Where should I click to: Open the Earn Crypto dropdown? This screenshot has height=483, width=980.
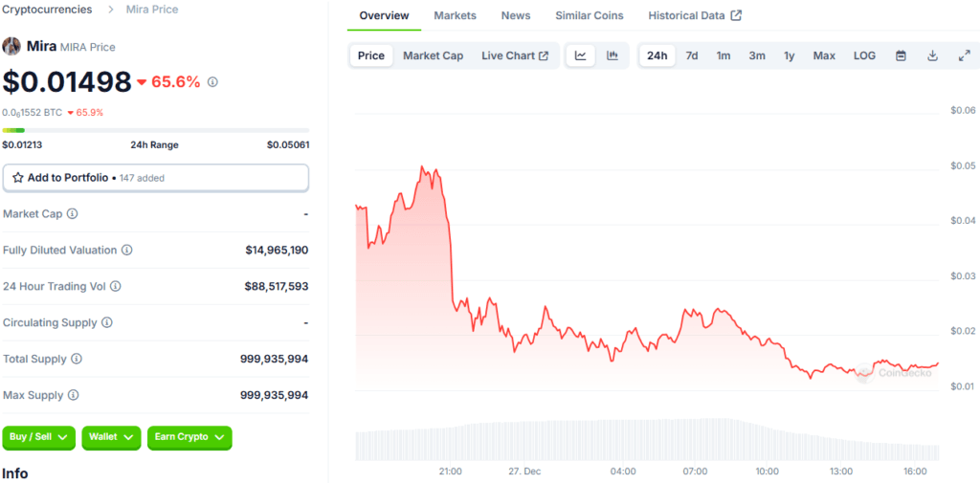pos(189,437)
